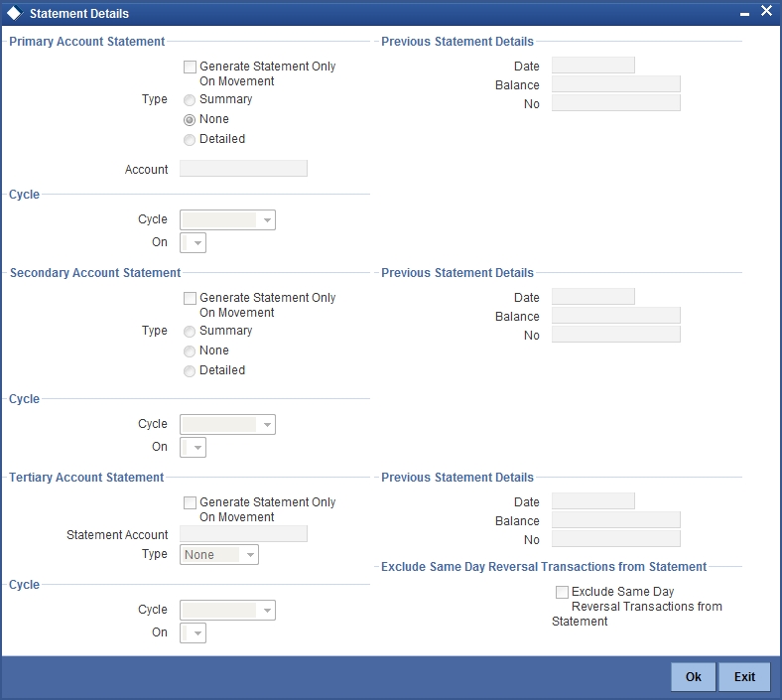Click Tertiary Previous Statement No field
Image resolution: width=782 pixels, height=700 pixels.
pyautogui.click(x=616, y=539)
